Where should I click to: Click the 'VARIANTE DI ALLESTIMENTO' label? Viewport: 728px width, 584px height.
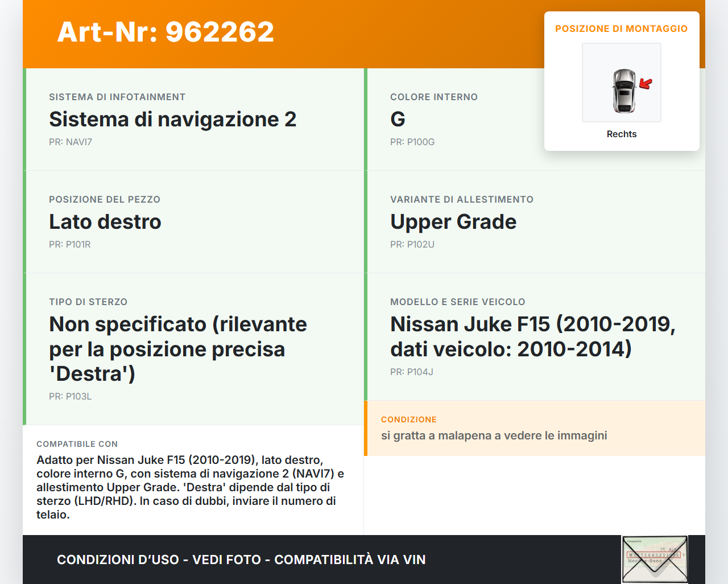coord(462,200)
